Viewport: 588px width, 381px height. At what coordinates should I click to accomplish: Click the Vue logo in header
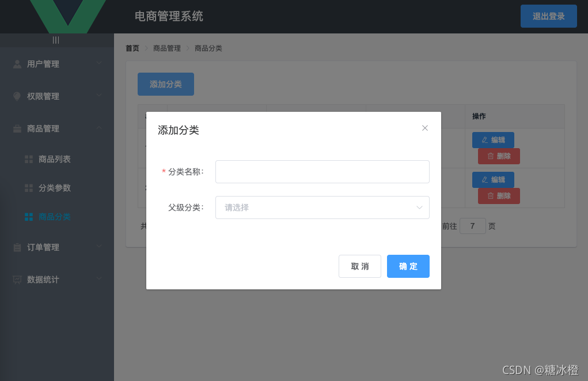[68, 16]
